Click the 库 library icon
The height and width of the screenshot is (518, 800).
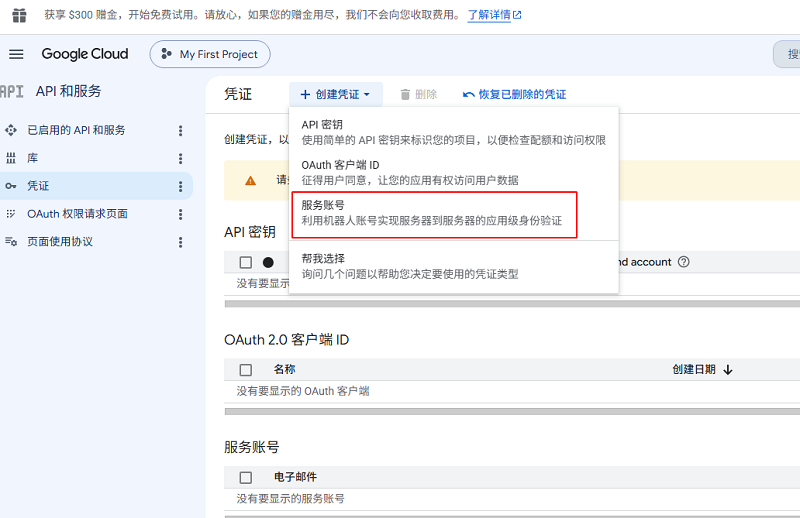(11, 158)
